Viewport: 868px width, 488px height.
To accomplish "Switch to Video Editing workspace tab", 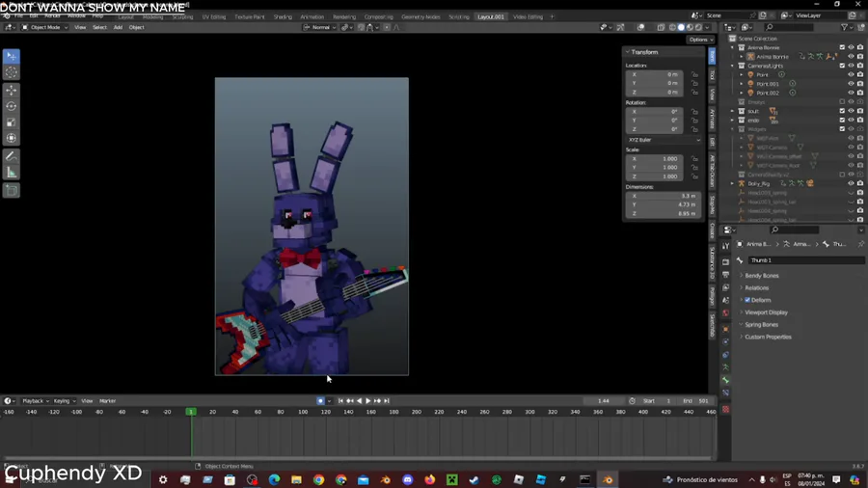I will 528,16.
